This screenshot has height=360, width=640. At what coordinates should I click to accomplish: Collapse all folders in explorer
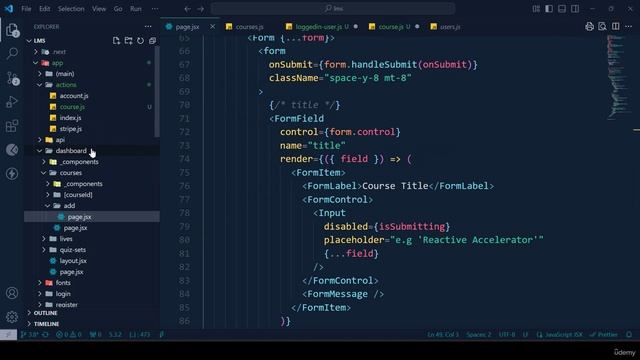pos(152,40)
